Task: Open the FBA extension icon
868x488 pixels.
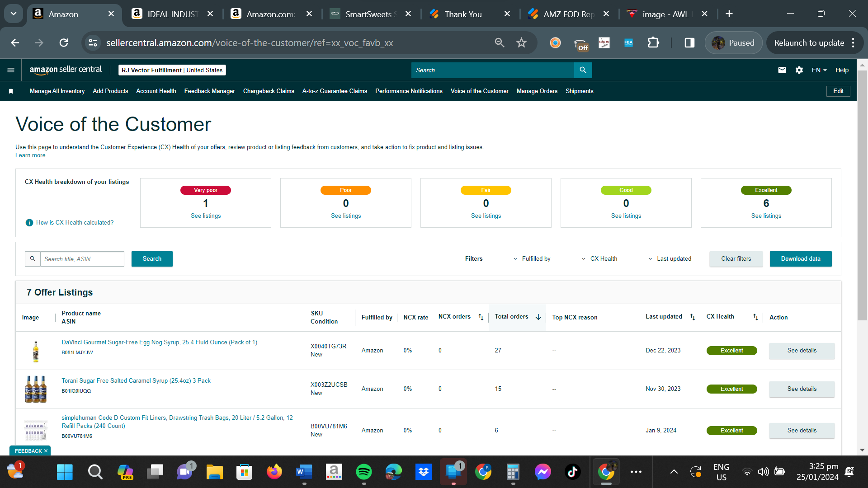Action: 628,43
